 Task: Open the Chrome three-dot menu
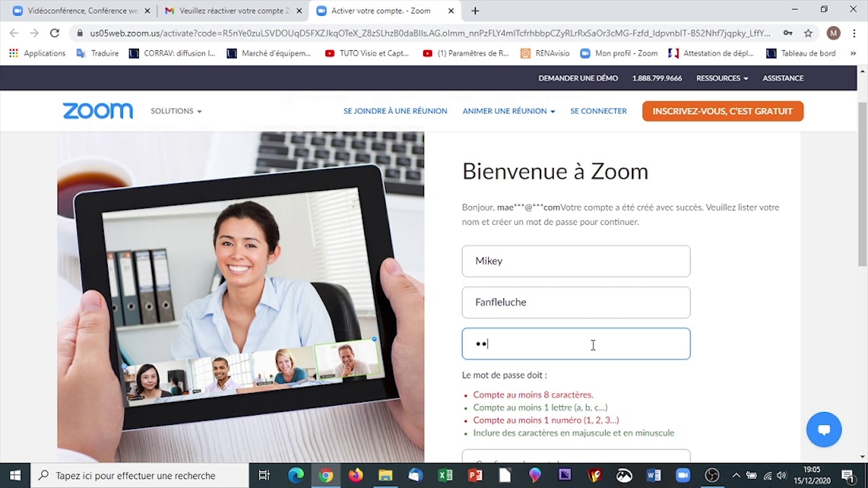coord(854,33)
